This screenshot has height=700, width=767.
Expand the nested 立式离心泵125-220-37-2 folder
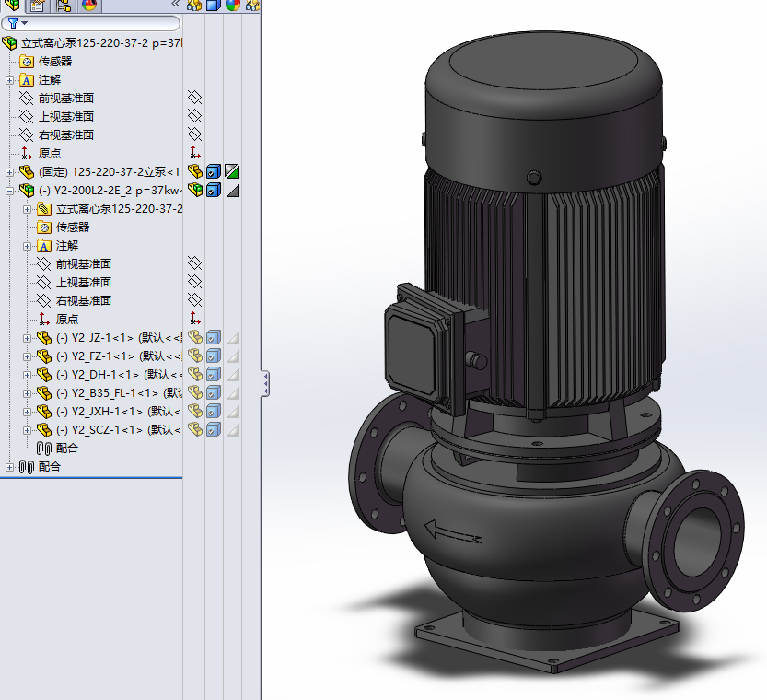[x=27, y=209]
